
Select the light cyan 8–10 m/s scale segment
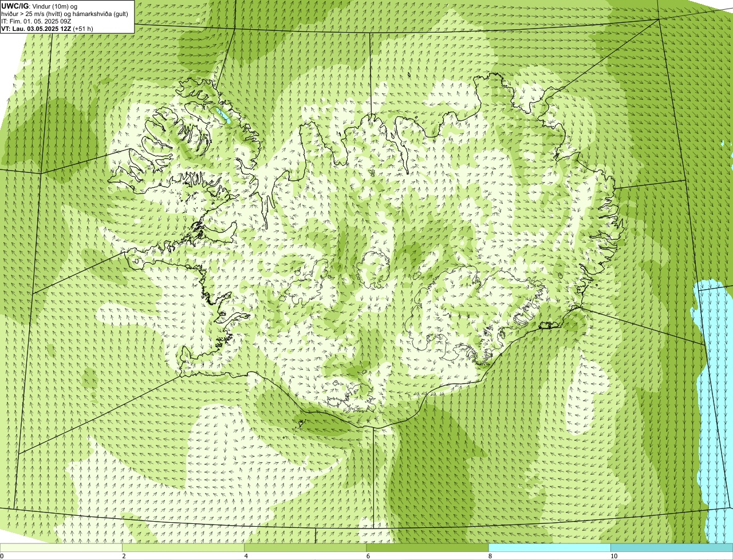coord(549,548)
